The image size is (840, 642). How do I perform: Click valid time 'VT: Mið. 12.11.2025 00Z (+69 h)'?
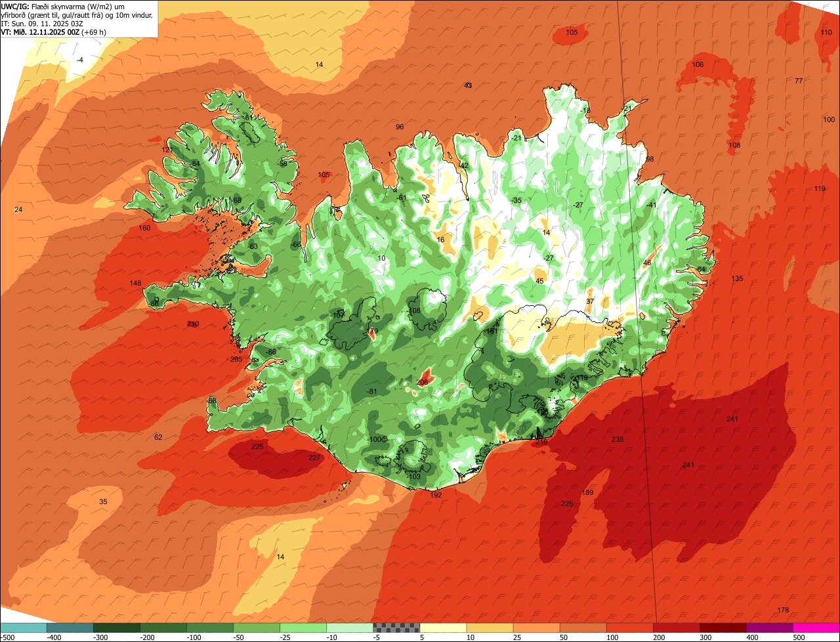click(x=54, y=32)
